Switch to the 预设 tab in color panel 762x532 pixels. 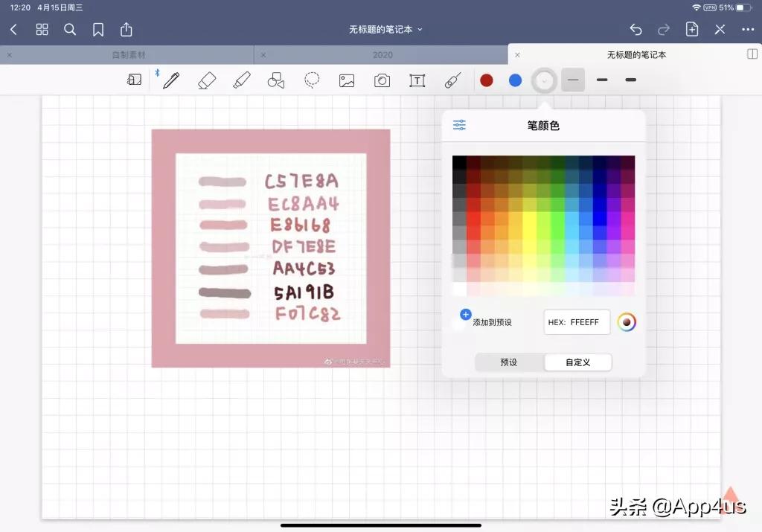[x=509, y=362]
